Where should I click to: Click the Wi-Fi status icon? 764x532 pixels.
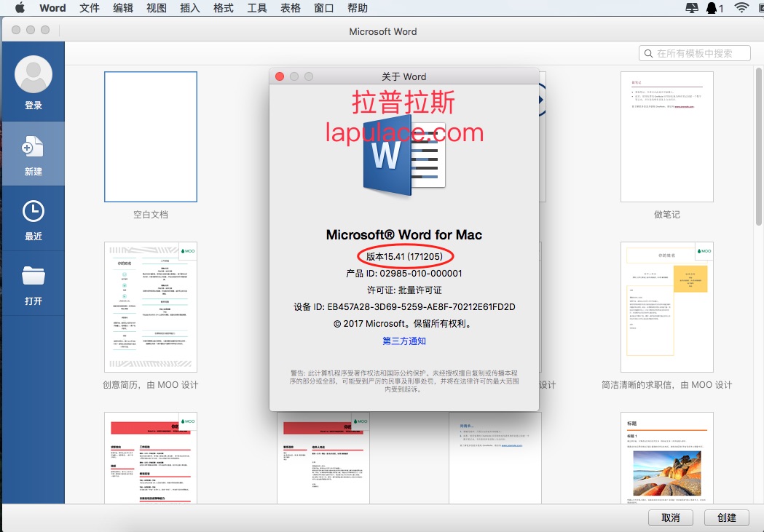[741, 8]
